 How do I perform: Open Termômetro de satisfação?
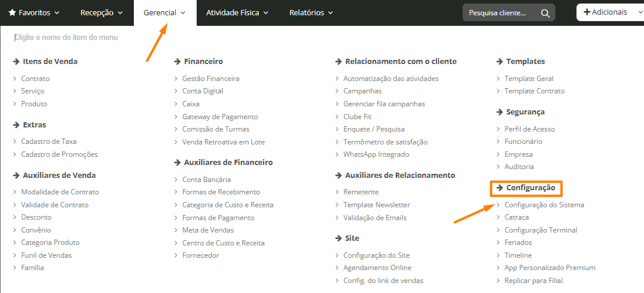coord(385,142)
